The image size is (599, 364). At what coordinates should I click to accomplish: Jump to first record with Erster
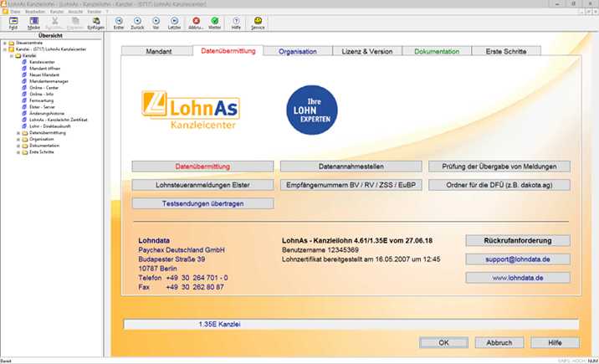click(119, 21)
